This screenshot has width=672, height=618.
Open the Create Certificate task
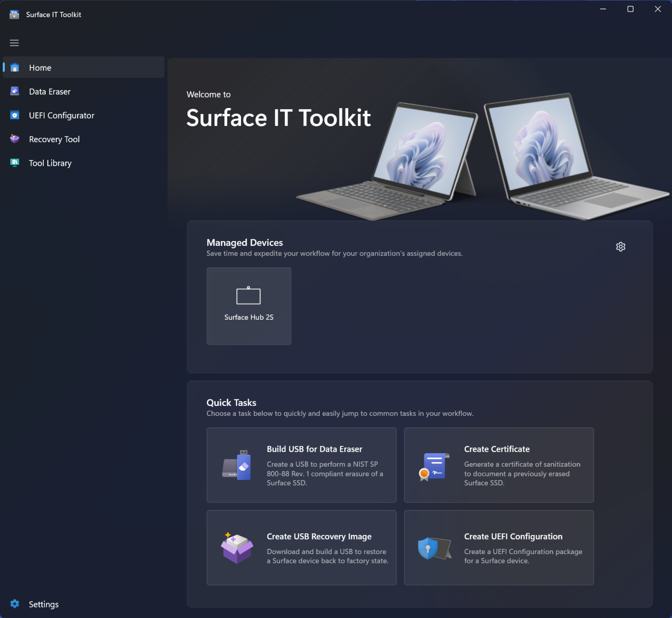(498, 465)
